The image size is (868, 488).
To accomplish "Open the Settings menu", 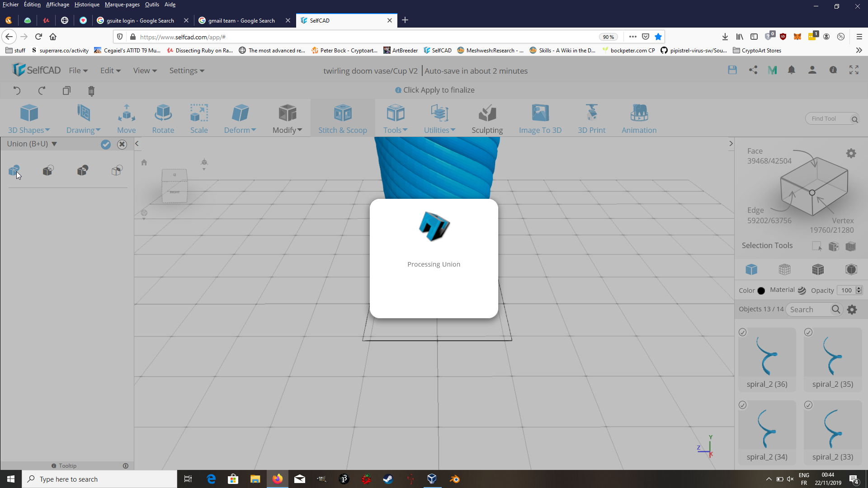I will click(187, 70).
